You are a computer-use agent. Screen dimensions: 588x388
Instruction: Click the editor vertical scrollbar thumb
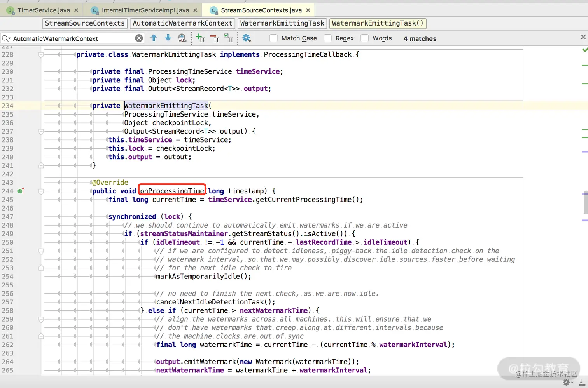coord(586,202)
